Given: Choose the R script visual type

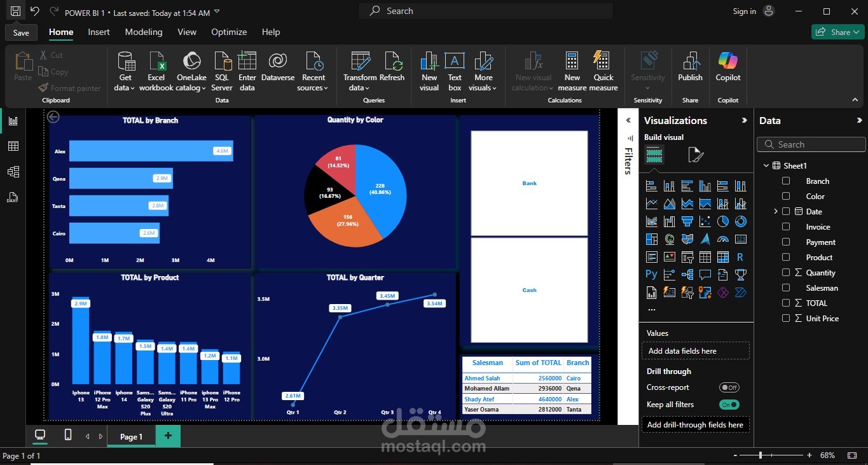Looking at the screenshot, I should pyautogui.click(x=740, y=257).
